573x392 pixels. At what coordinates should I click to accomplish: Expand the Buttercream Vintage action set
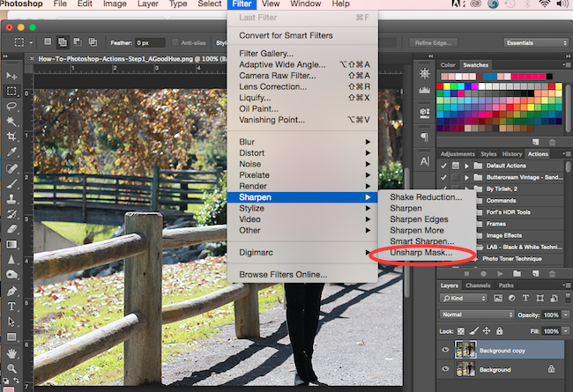click(x=466, y=178)
